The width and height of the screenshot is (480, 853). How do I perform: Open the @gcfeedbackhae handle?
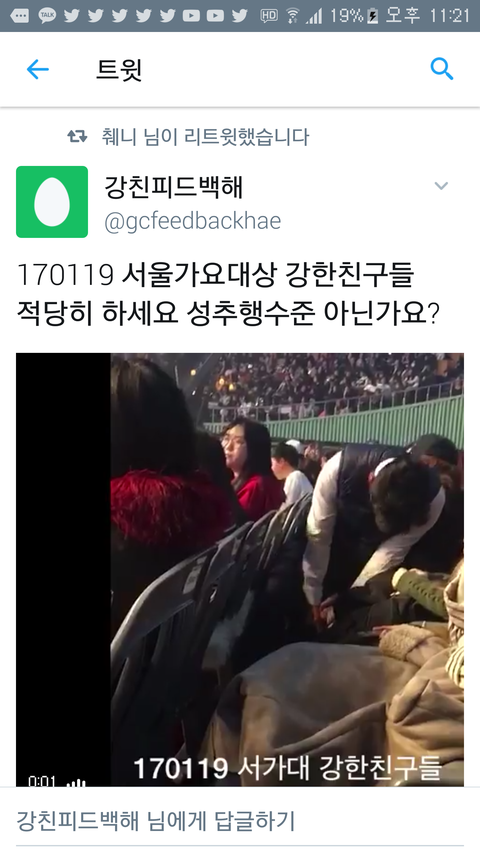(193, 221)
